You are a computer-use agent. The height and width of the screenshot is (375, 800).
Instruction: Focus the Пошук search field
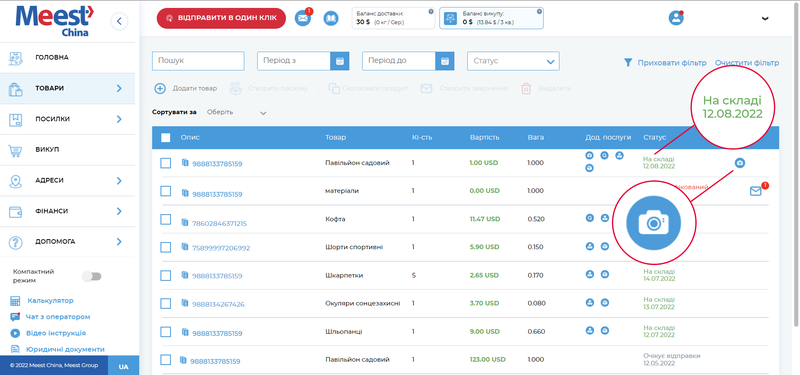(x=198, y=61)
